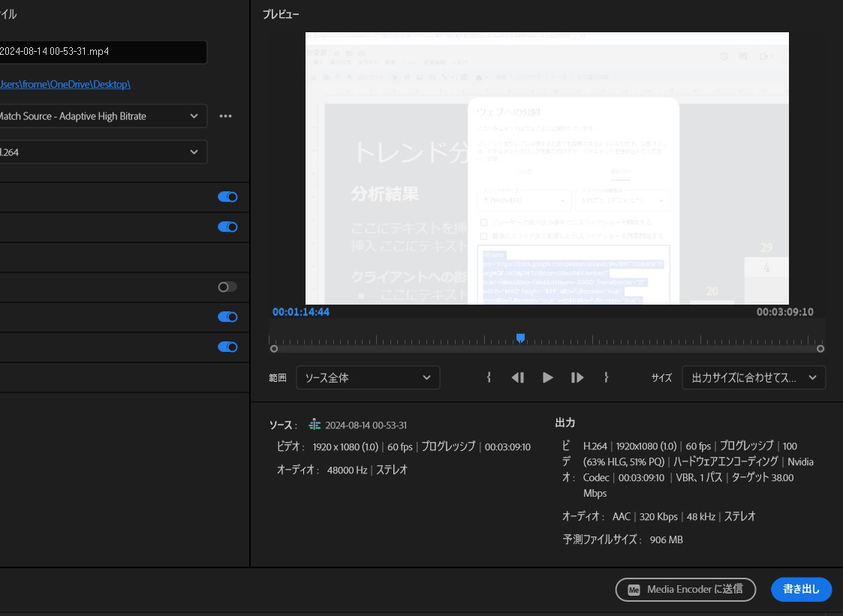Set the in point marker icon
Image resolution: width=843 pixels, height=616 pixels.
point(489,377)
